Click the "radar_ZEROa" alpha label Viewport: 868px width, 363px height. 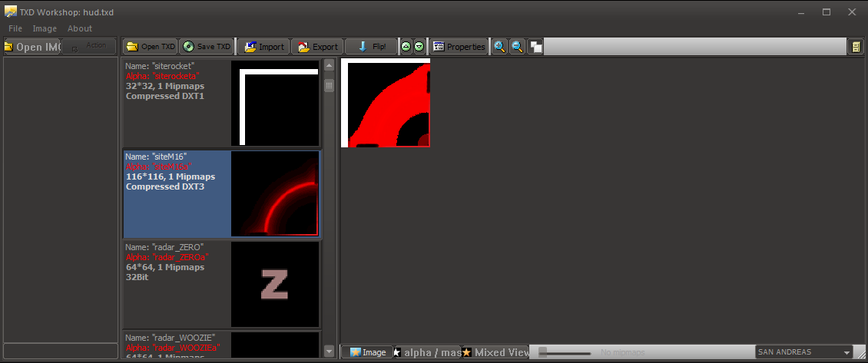tap(167, 257)
